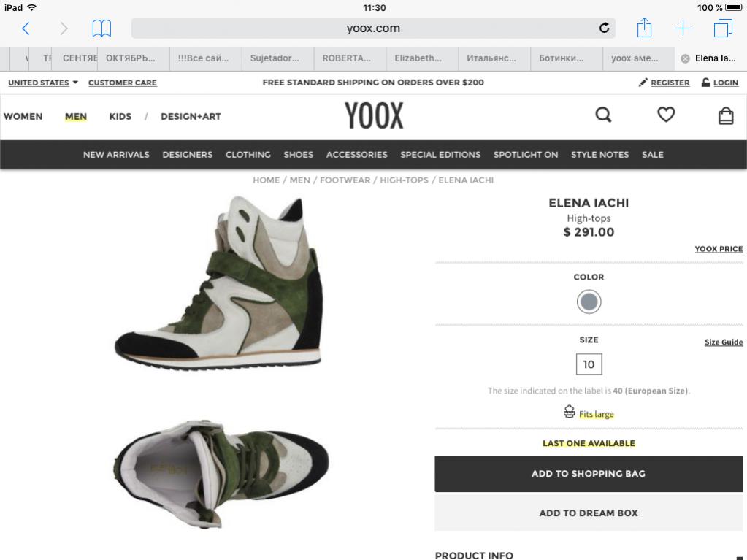Open the Safari share sheet icon

[644, 28]
